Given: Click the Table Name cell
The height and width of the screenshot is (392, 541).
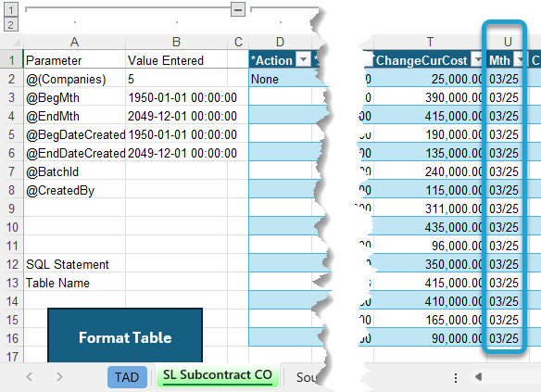Looking at the screenshot, I should coord(74,283).
